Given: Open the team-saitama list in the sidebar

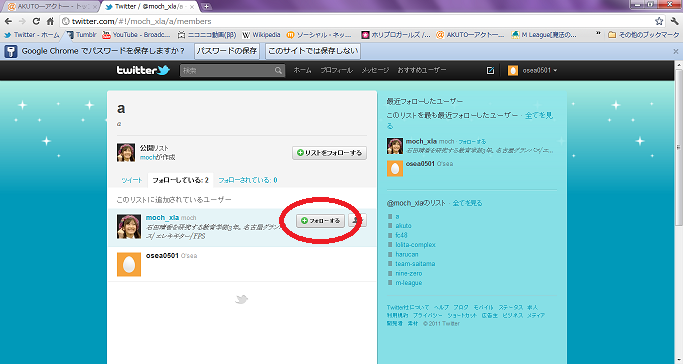Looking at the screenshot, I should [415, 264].
